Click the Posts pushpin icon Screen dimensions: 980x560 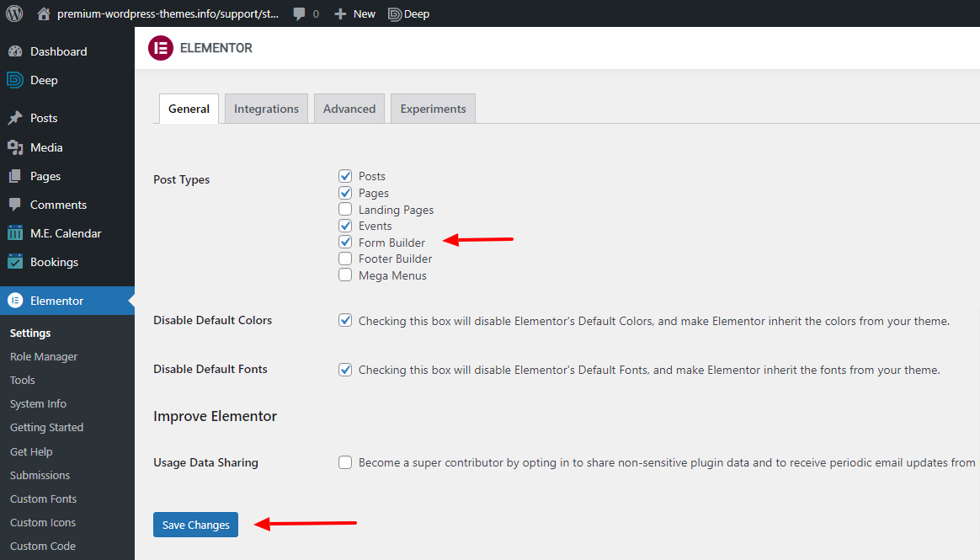click(x=15, y=118)
